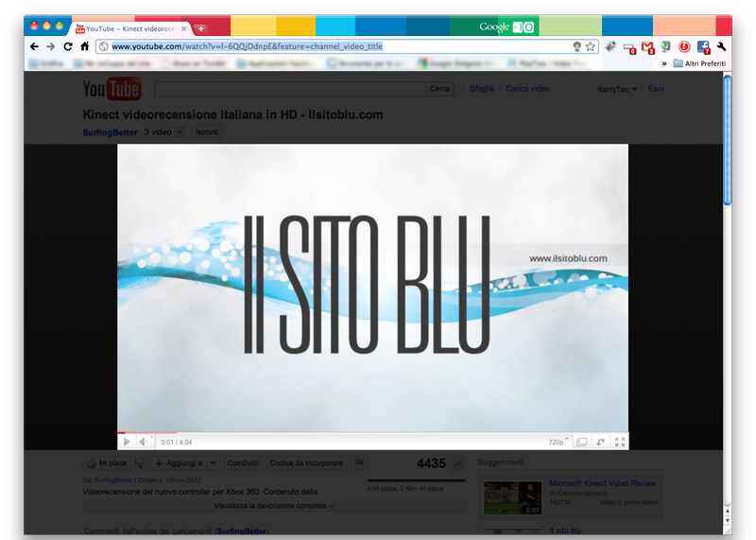Seek on the video progress bar
Viewport: 756px width, 540px height.
[372, 432]
